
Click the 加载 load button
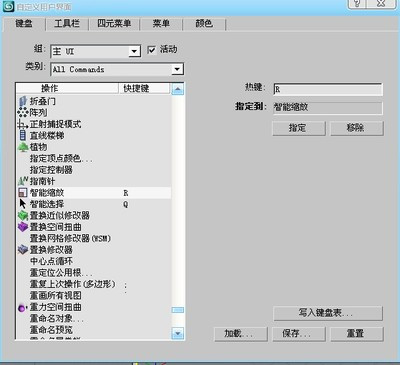pyautogui.click(x=241, y=333)
